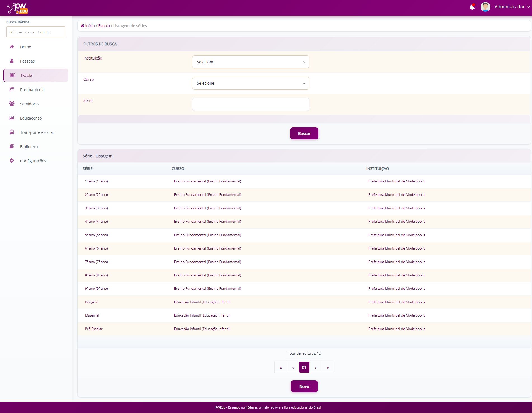Click the Transporte escolar bus icon
This screenshot has height=413, width=532.
tap(12, 132)
